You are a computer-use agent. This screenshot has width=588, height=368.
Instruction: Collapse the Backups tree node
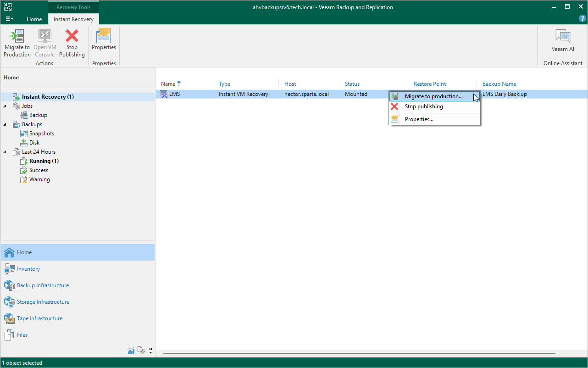click(5, 124)
